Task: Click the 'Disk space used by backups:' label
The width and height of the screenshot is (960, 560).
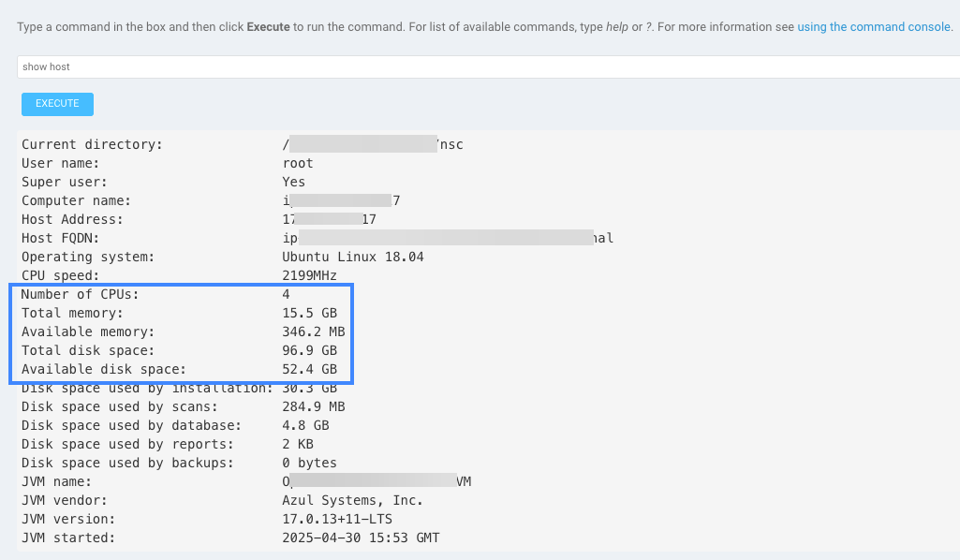Action: pos(127,463)
